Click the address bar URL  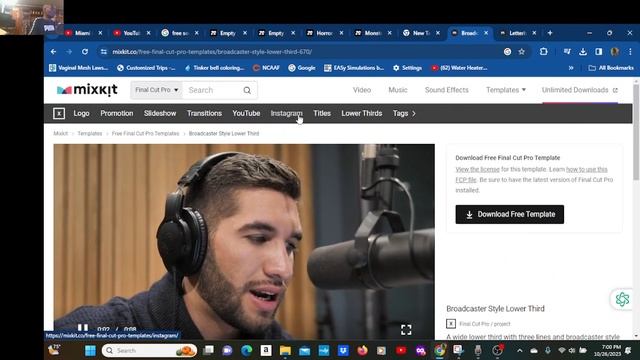tap(212, 52)
